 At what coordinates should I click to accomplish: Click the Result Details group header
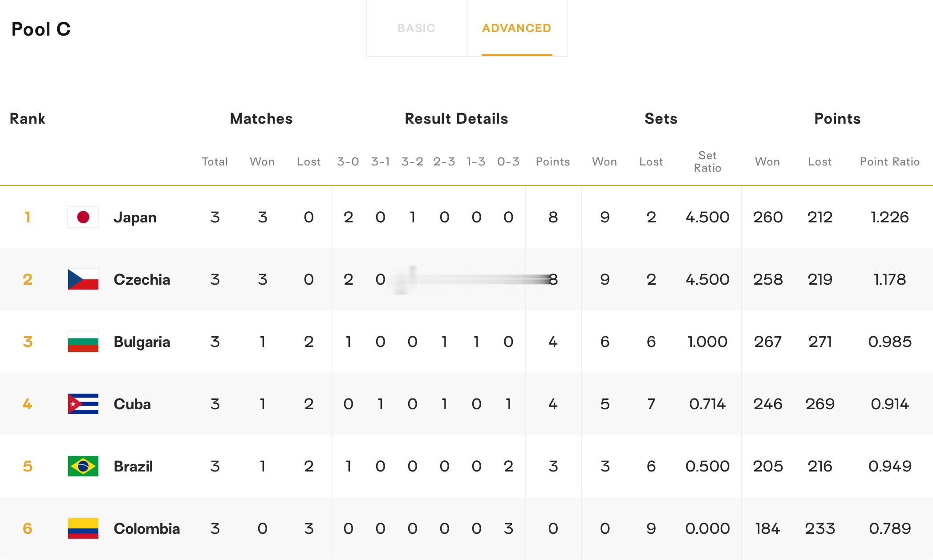[x=456, y=119]
